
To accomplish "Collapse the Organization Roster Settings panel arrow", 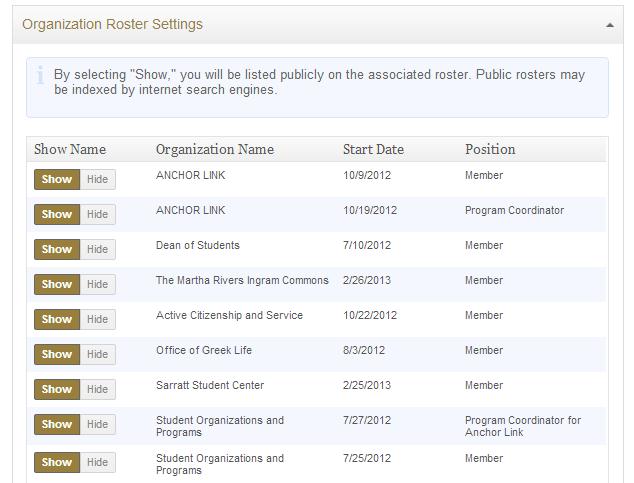I will coord(610,25).
